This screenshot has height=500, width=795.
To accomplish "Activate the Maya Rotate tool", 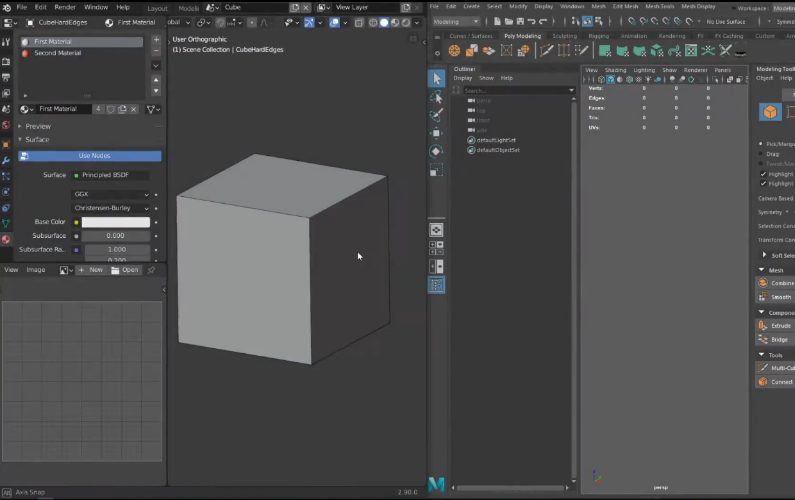I will (x=436, y=152).
